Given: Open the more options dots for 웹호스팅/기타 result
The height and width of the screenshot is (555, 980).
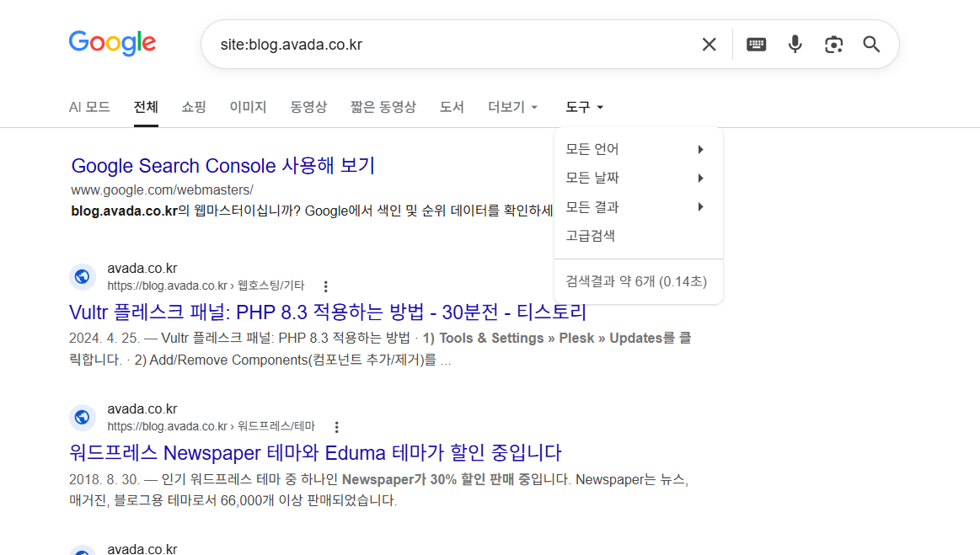Looking at the screenshot, I should tap(325, 286).
